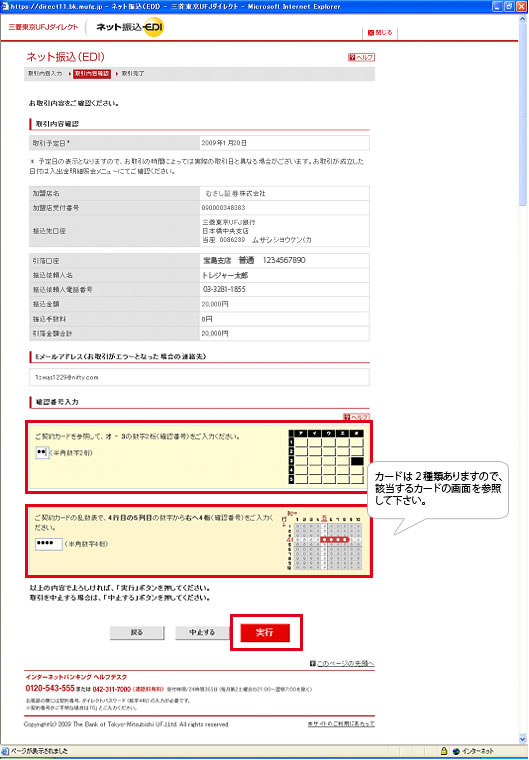Open the ヘルプ icon above confirmation number section
Viewport: 529px width, 760px height.
pos(356,417)
